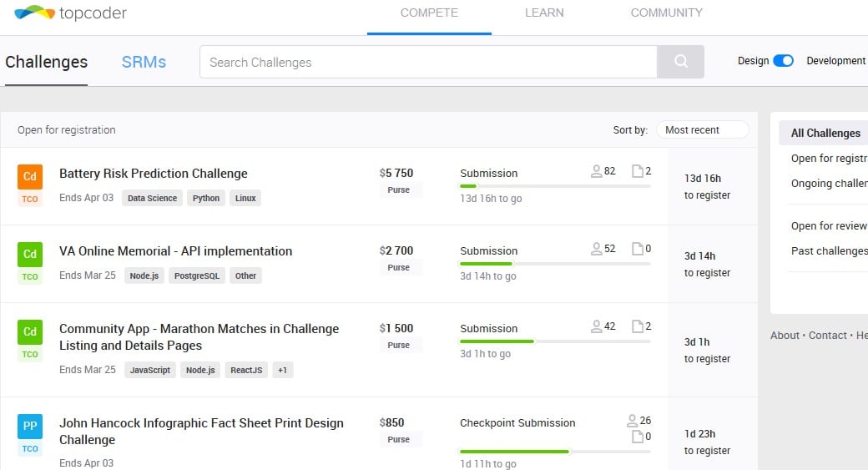Viewport: 868px width, 470px height.
Task: Click registrants icon showing 82
Action: 596,171
